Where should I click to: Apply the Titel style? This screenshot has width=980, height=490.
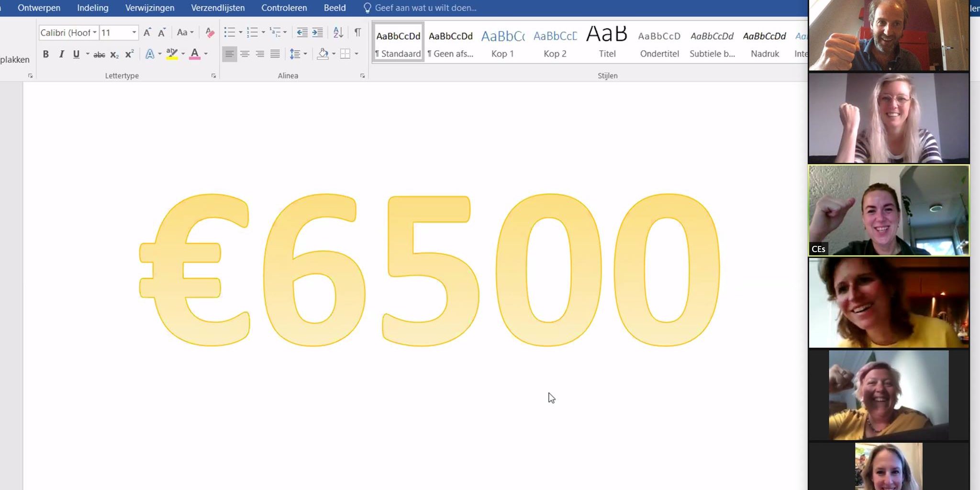point(607,43)
